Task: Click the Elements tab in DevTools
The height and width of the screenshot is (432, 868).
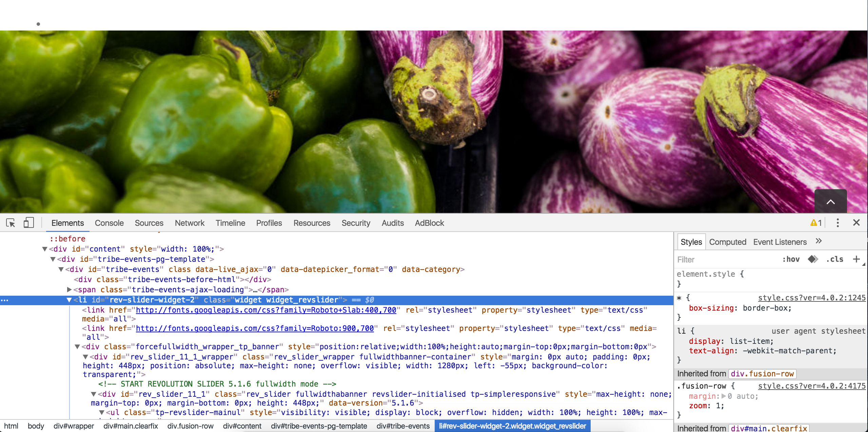Action: pyautogui.click(x=67, y=223)
